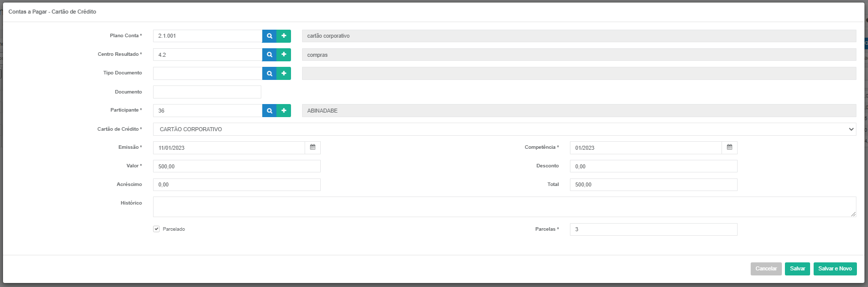The height and width of the screenshot is (287, 868).
Task: Click the Valor field showing 500,00
Action: pyautogui.click(x=237, y=166)
